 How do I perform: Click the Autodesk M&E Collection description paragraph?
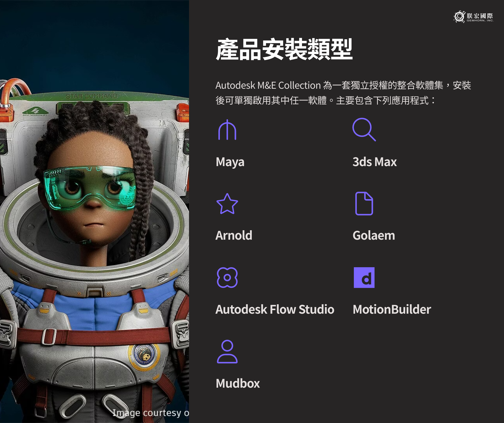(343, 93)
